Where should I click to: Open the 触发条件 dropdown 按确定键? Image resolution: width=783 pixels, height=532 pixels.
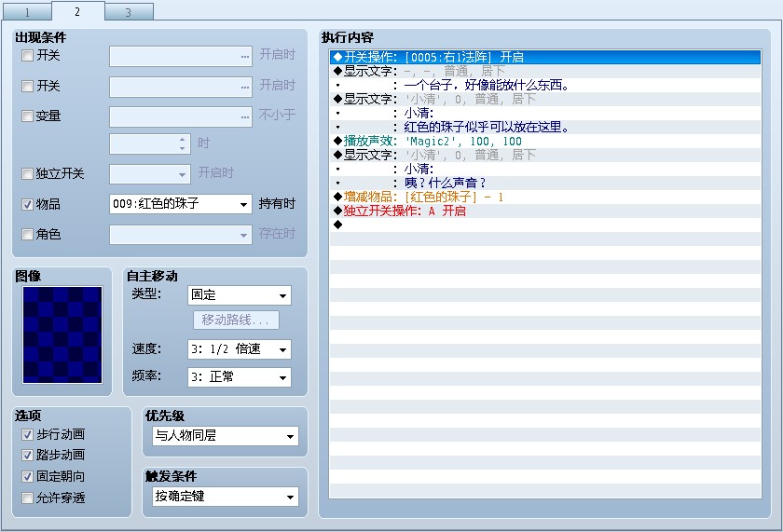(226, 497)
